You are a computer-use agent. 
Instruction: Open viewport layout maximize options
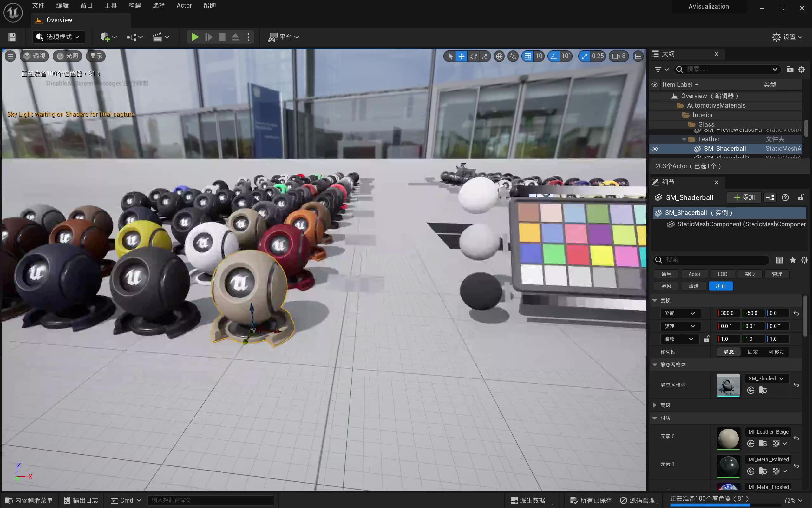click(x=638, y=56)
